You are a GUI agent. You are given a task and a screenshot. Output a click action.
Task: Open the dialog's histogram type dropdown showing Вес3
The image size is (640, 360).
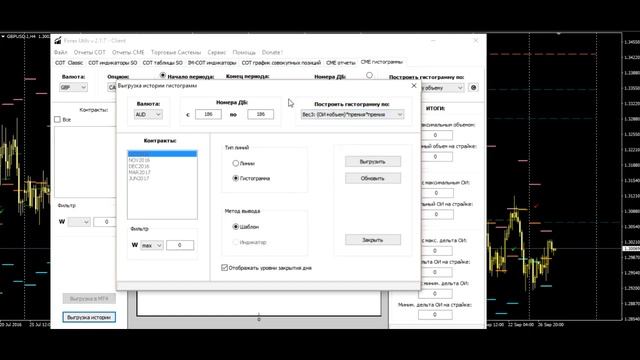(352, 115)
